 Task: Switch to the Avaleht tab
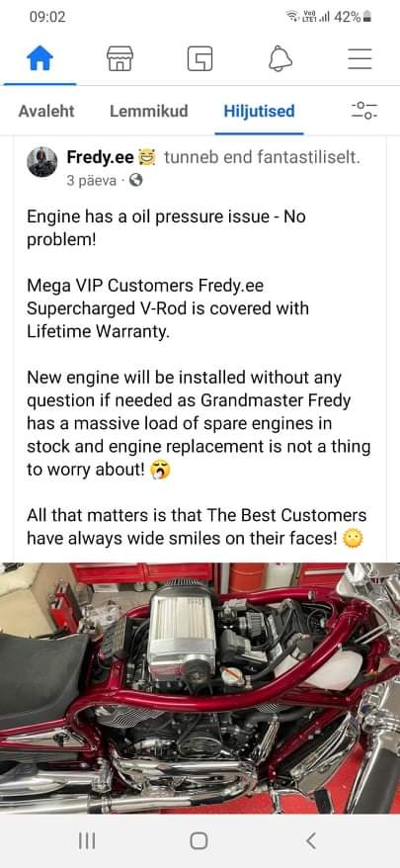tap(46, 111)
